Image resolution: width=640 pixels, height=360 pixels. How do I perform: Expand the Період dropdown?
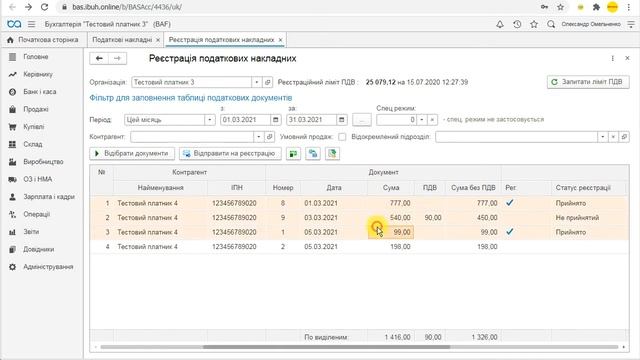coord(209,120)
